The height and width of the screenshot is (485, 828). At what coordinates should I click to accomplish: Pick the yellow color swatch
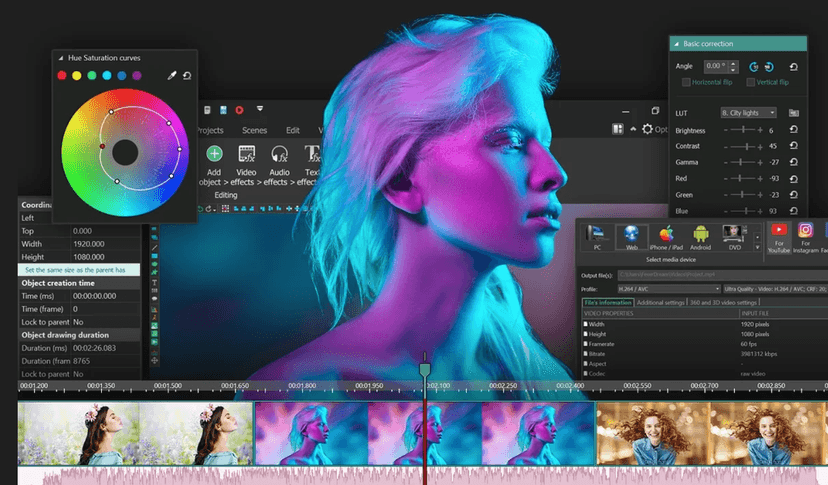(77, 76)
